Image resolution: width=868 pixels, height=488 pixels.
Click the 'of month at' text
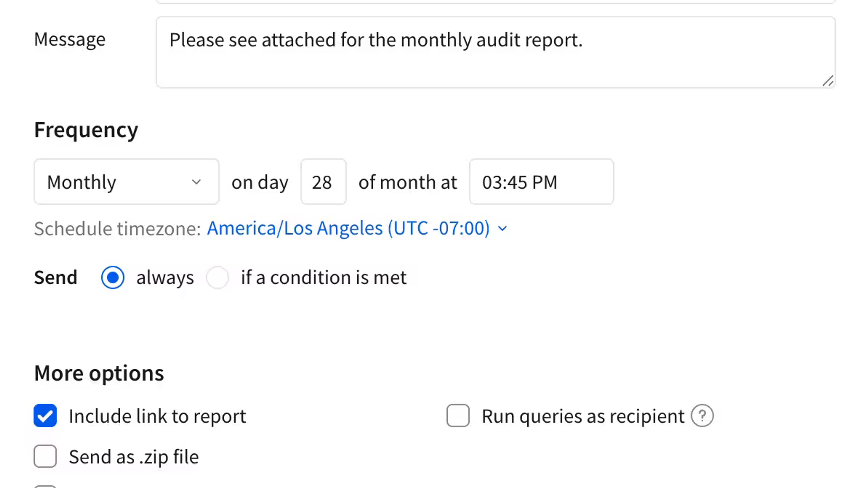pyautogui.click(x=407, y=182)
